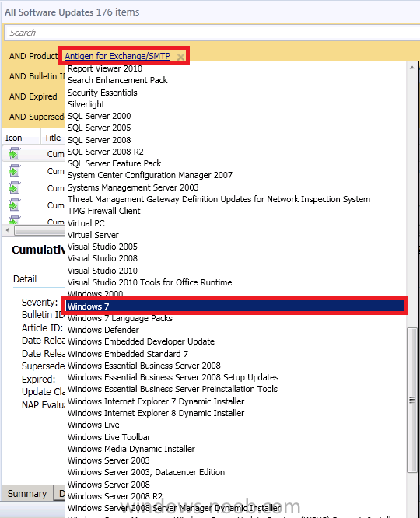This screenshot has width=420, height=518.
Task: Select the plain Windows Server 2008 entry
Action: click(x=109, y=485)
